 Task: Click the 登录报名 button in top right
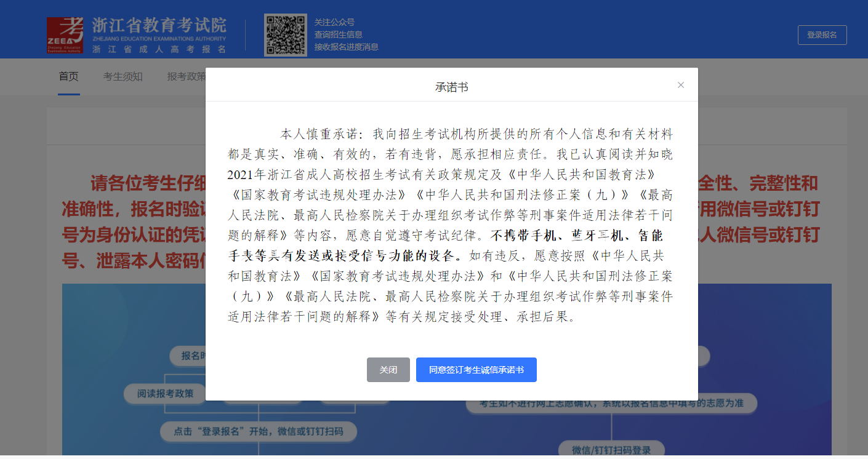[x=822, y=35]
